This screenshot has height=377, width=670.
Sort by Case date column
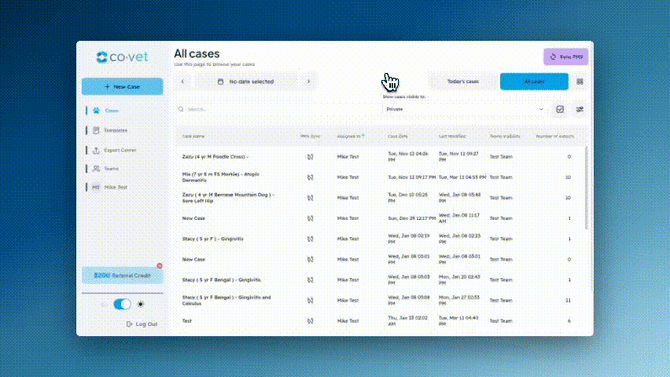click(x=397, y=136)
